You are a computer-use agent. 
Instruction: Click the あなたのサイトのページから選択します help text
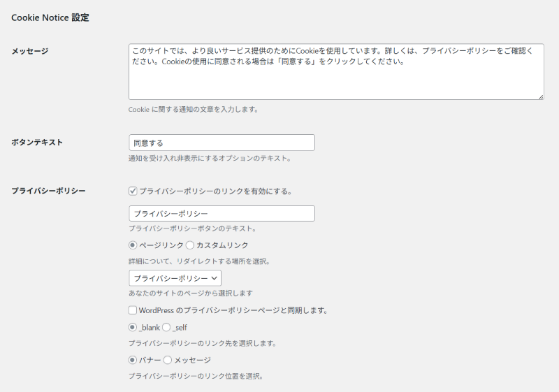(190, 293)
